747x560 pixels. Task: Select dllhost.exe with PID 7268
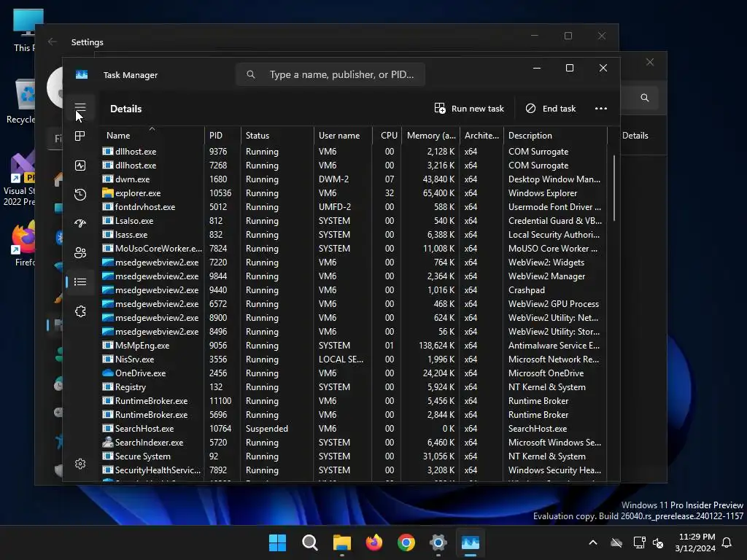coord(354,166)
